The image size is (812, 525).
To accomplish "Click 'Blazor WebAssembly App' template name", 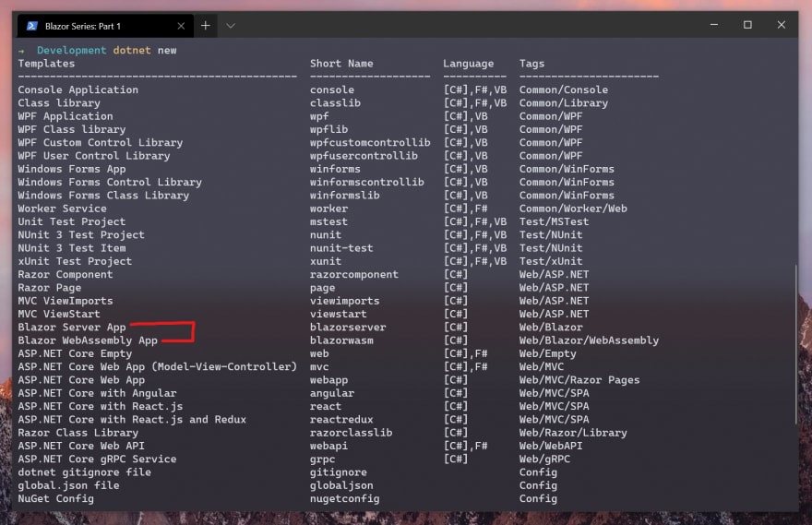I will (88, 340).
